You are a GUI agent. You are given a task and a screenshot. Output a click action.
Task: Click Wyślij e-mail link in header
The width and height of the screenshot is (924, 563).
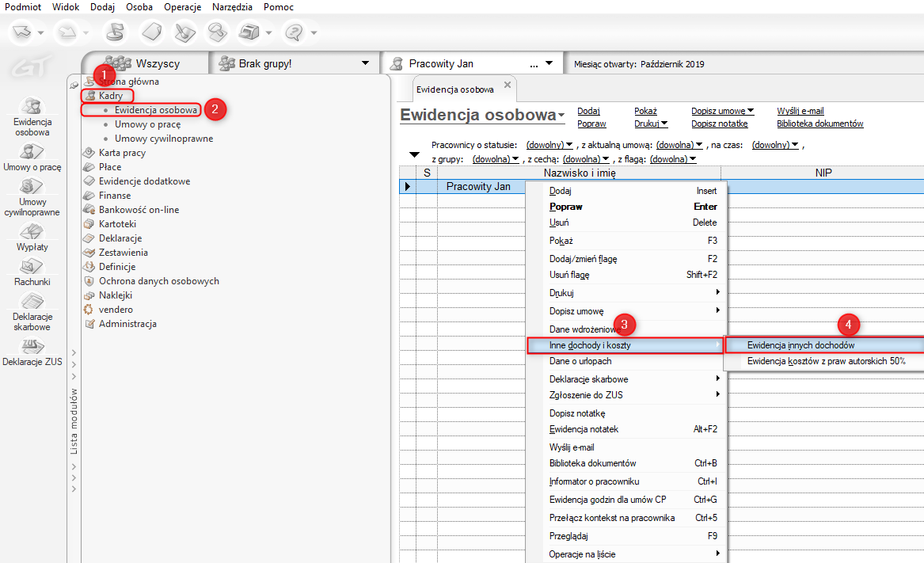(x=800, y=111)
